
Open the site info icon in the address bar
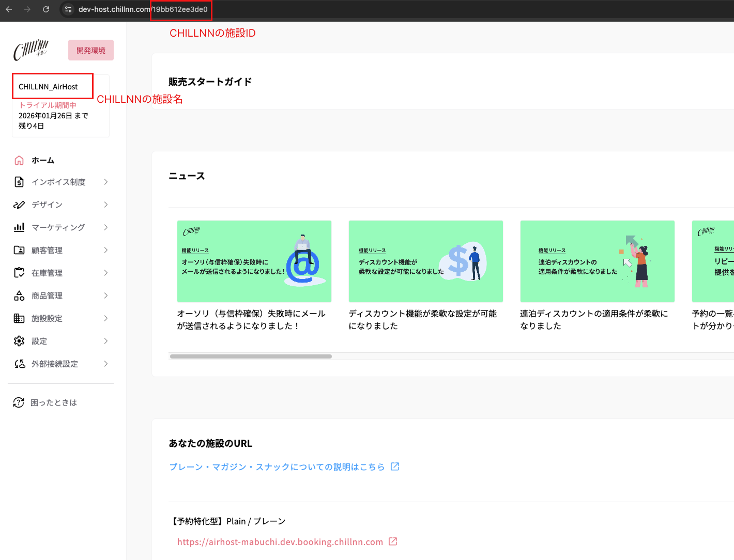click(x=68, y=9)
